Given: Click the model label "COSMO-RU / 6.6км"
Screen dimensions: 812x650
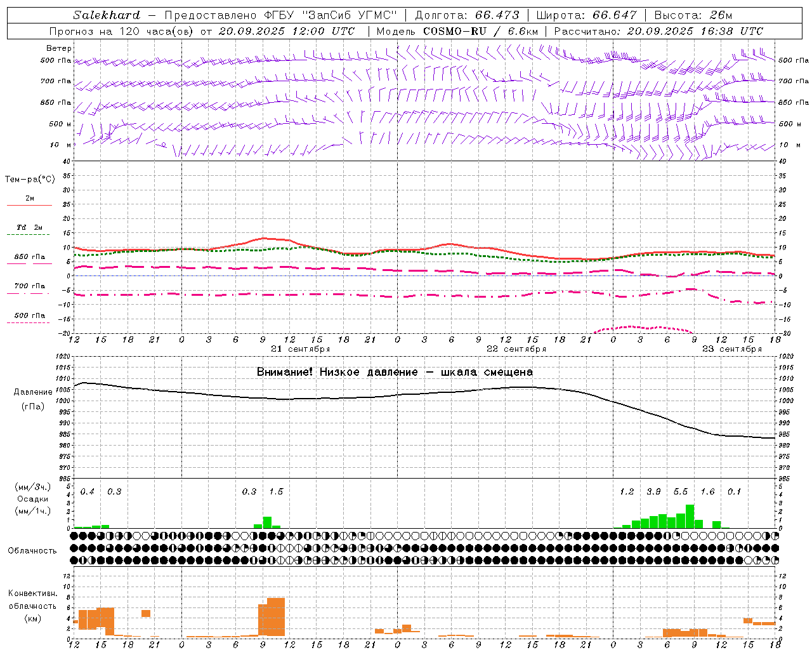Looking at the screenshot, I should tap(481, 31).
